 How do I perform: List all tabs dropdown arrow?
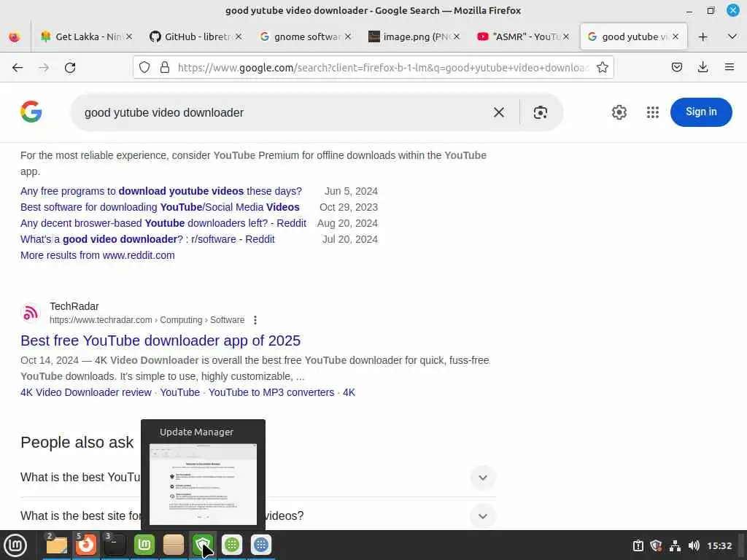click(x=732, y=36)
